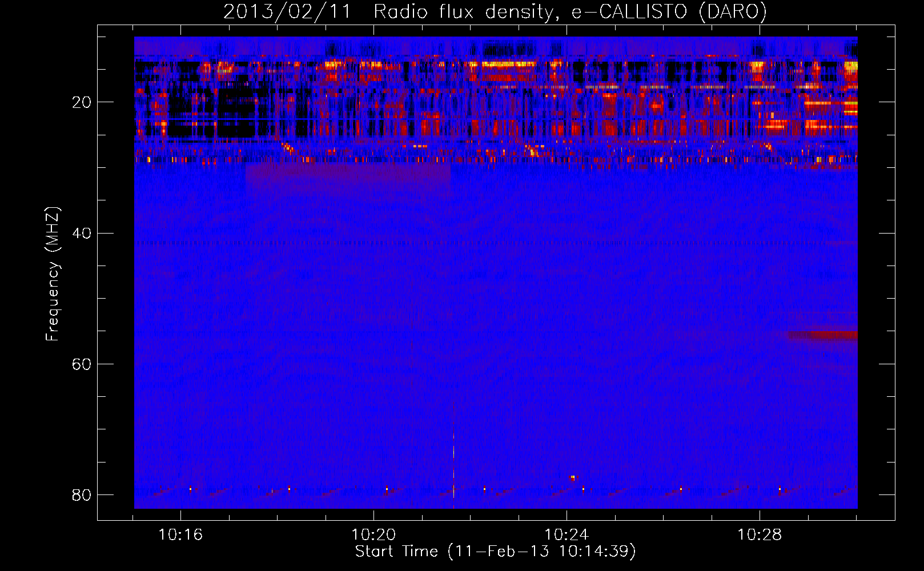
Task: Click the 40 frequency tick label
Action: click(82, 233)
